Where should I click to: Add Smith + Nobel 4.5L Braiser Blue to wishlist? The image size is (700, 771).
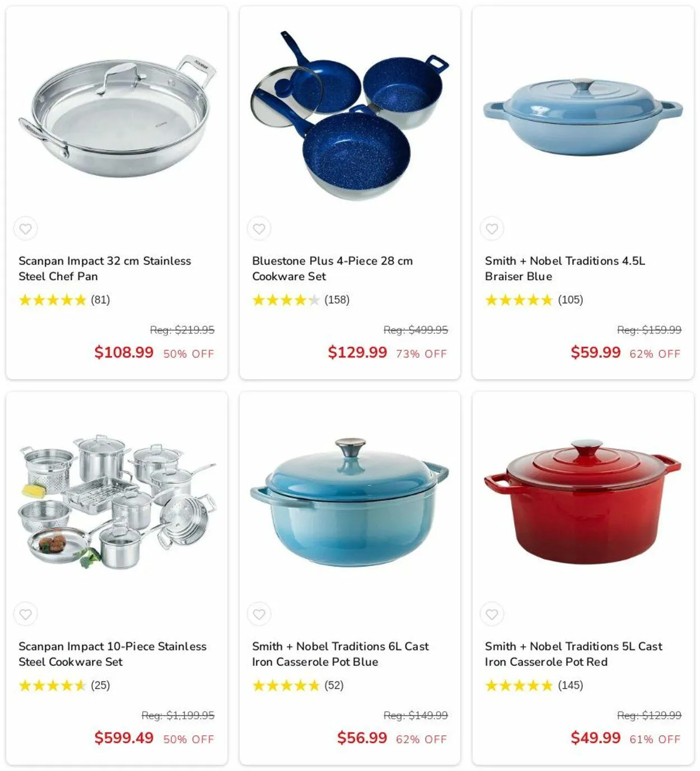(492, 229)
